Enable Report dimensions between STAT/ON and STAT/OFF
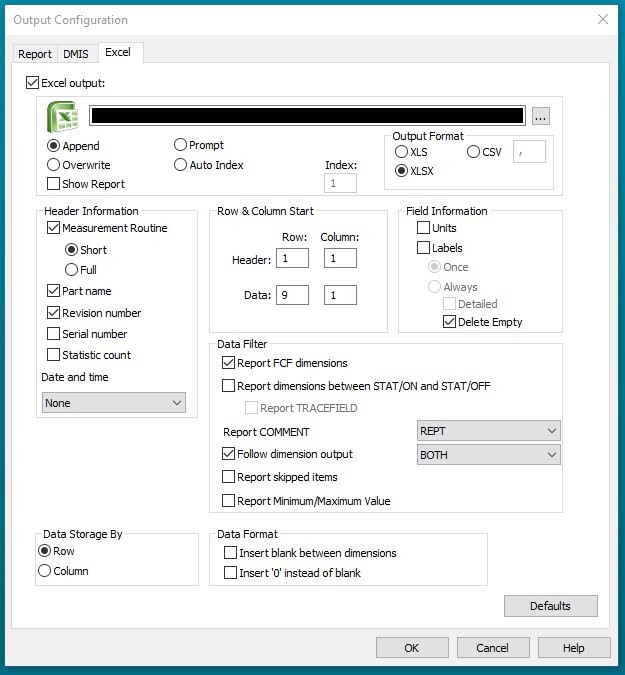625x675 pixels. 228,386
